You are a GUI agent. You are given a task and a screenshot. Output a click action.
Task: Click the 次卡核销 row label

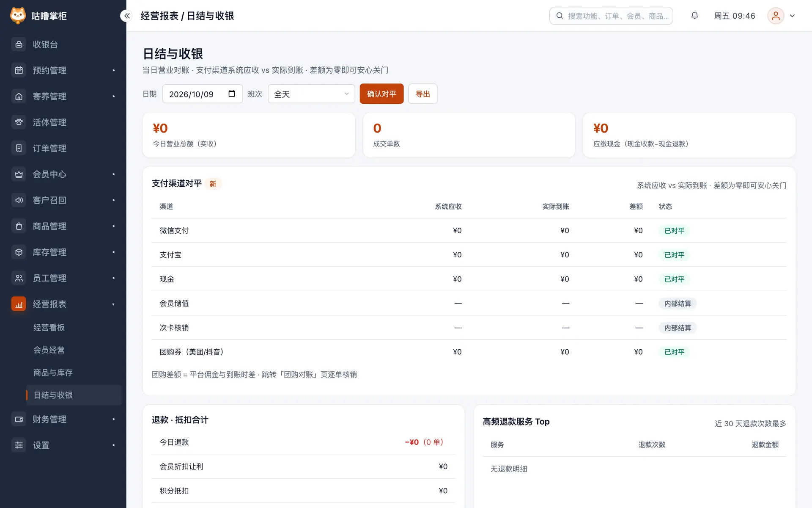[x=174, y=328]
